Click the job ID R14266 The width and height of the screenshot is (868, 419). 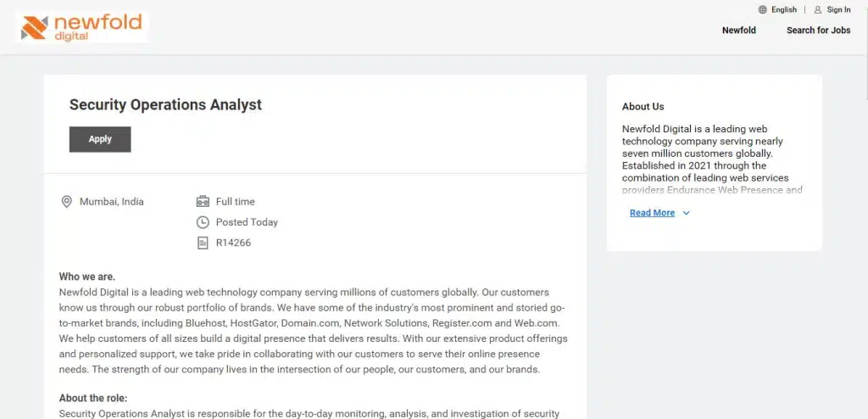coord(234,243)
